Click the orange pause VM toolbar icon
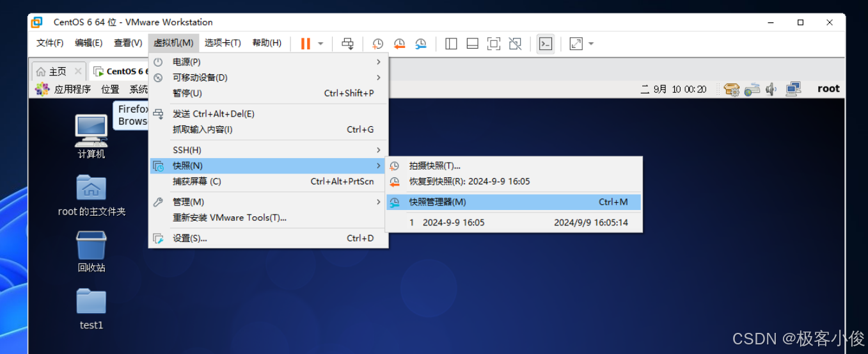868x354 pixels. pos(306,44)
